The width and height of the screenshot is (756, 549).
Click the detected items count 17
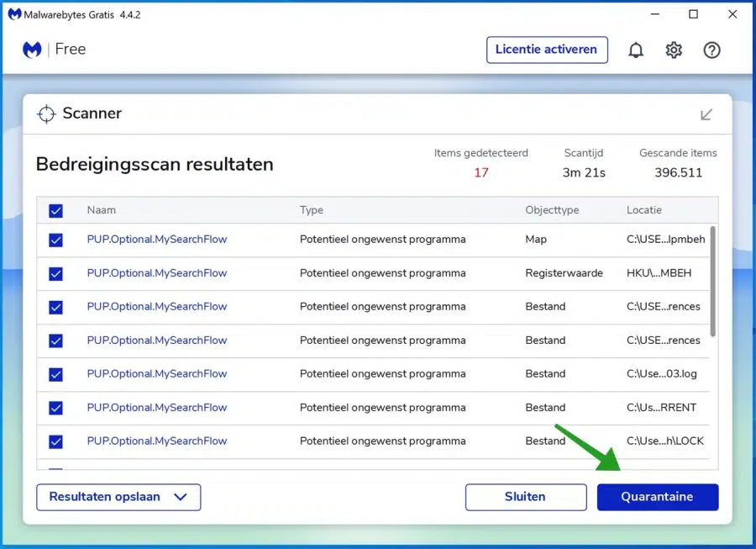pyautogui.click(x=481, y=172)
